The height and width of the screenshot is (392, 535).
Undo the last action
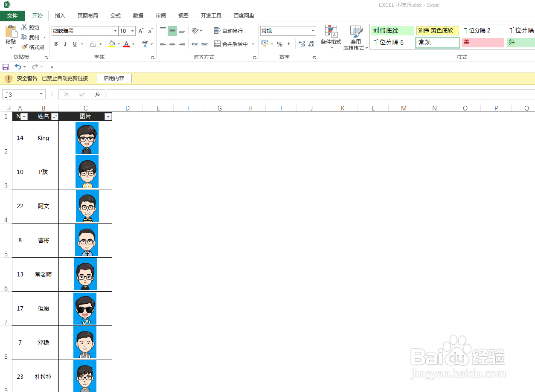17,67
